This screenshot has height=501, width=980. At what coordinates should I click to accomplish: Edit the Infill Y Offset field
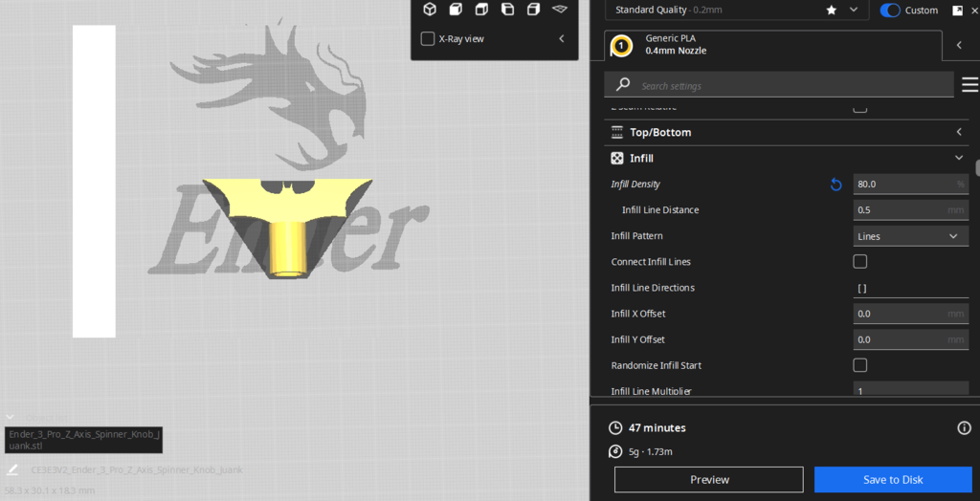click(x=911, y=339)
